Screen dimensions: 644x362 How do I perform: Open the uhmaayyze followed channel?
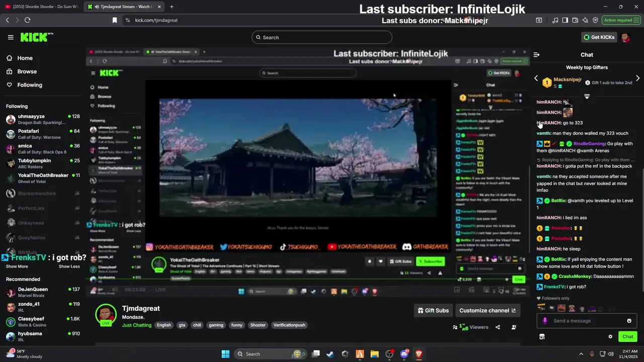click(43, 119)
